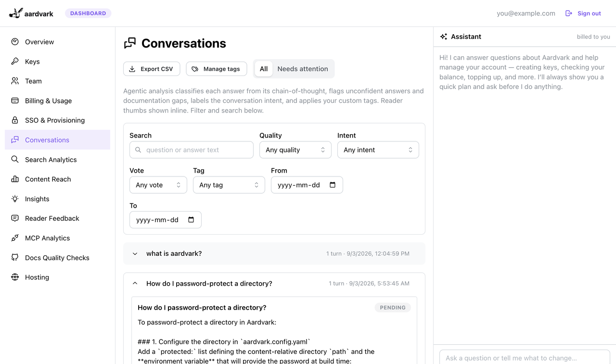Select the All filter tab
Screen dimensions: 616x364
tap(264, 69)
